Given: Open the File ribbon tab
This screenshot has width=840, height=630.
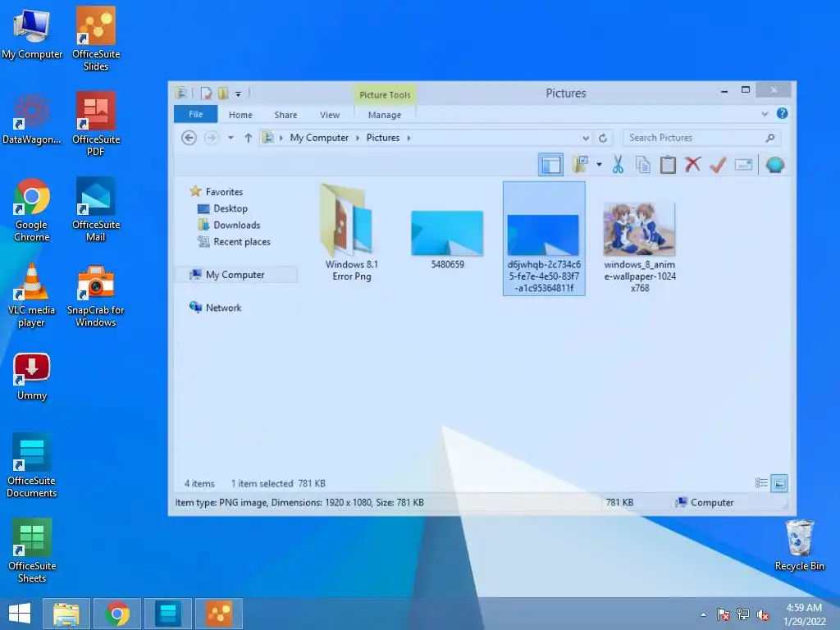Looking at the screenshot, I should pyautogui.click(x=195, y=114).
